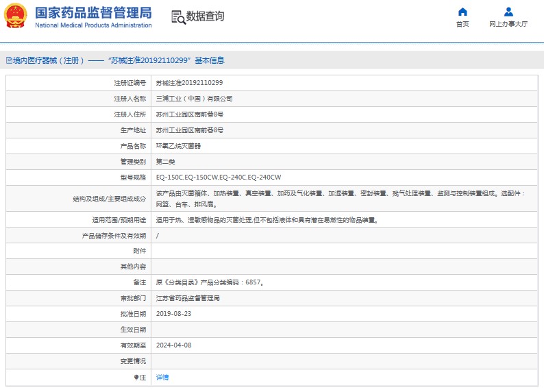Click the document icon before 境内医疗器械
This screenshot has width=544, height=392.
tap(9, 60)
